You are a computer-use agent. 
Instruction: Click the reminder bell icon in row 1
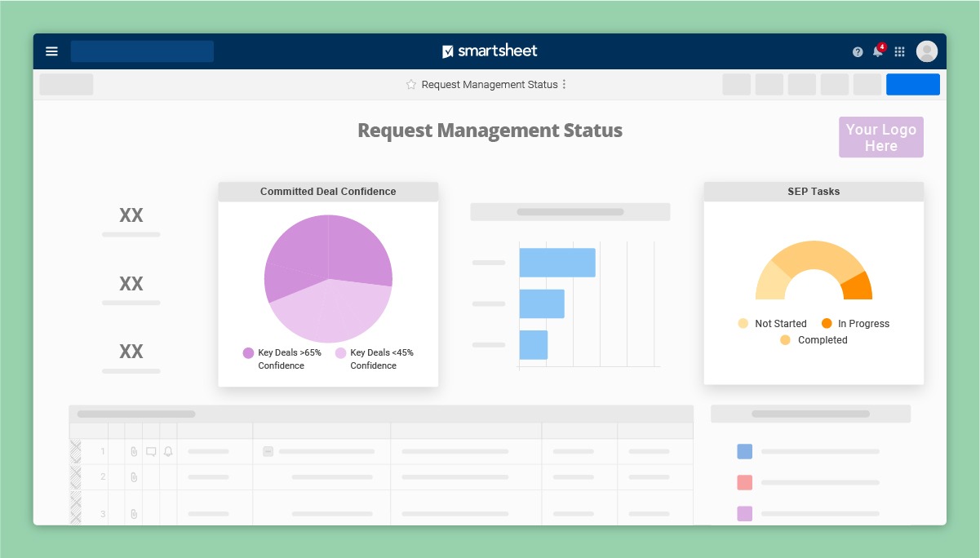point(168,451)
